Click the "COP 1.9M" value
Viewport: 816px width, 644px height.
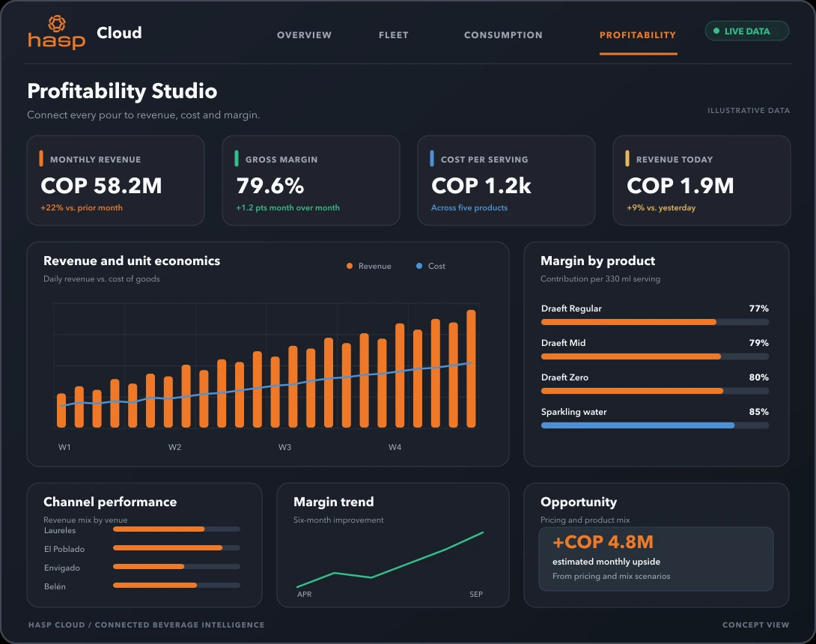click(680, 186)
